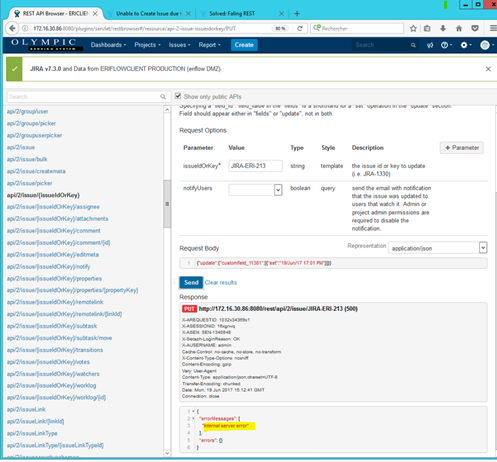Switch to the REST API Browser tab
This screenshot has height=462, width=497.
(55, 14)
